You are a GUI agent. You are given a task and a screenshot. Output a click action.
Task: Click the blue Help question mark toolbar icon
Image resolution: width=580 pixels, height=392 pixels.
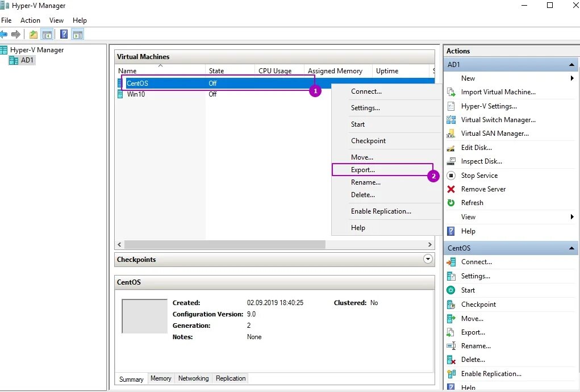[64, 35]
